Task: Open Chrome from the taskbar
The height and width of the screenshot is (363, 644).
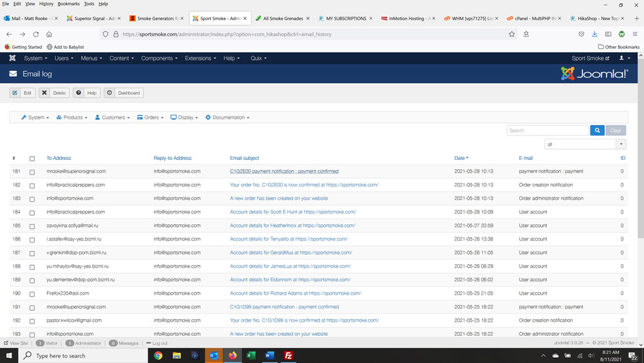Action: point(158,356)
